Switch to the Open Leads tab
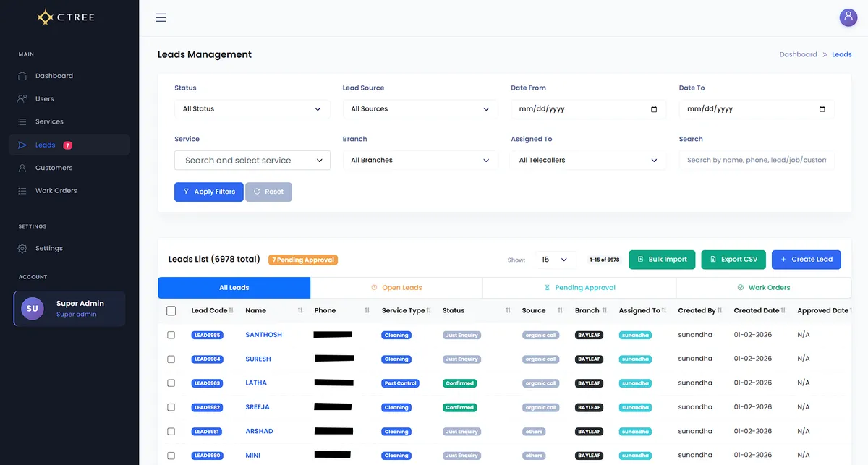868x465 pixels. point(396,288)
